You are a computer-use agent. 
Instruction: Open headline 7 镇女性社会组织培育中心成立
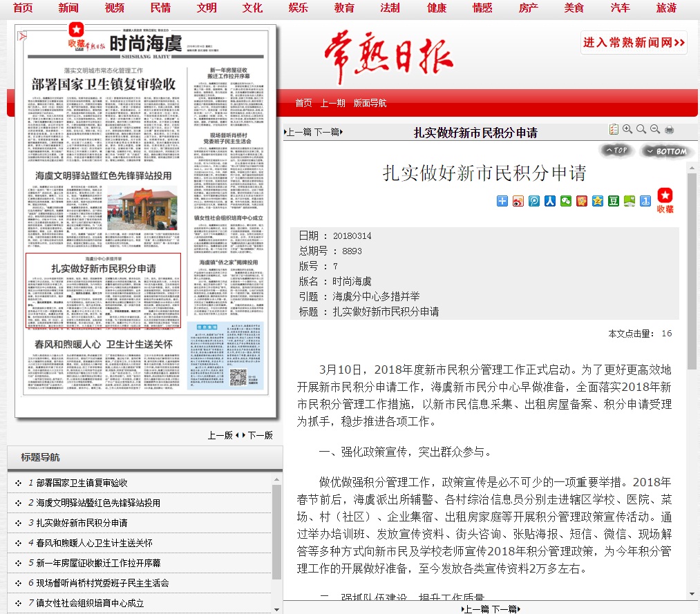(90, 603)
